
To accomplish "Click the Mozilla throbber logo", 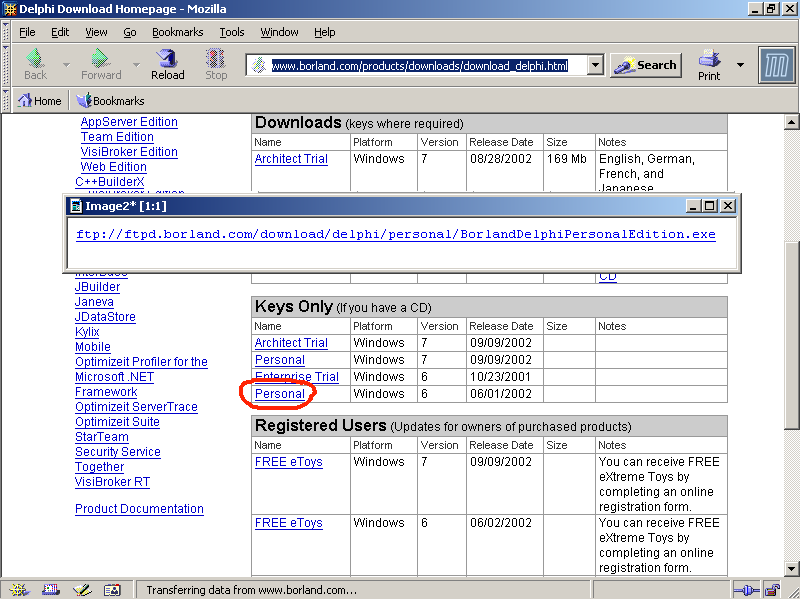I will tap(776, 65).
